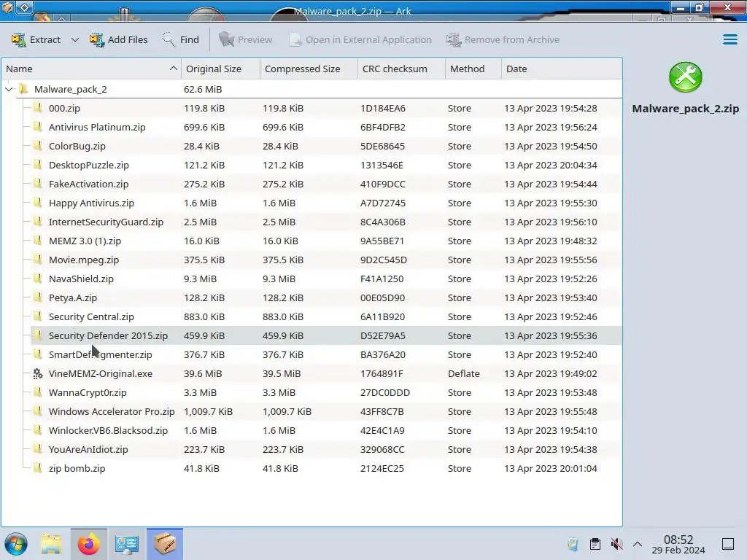The width and height of the screenshot is (747, 560).
Task: Click the FakeActivation.zip file icon
Action: point(38,184)
